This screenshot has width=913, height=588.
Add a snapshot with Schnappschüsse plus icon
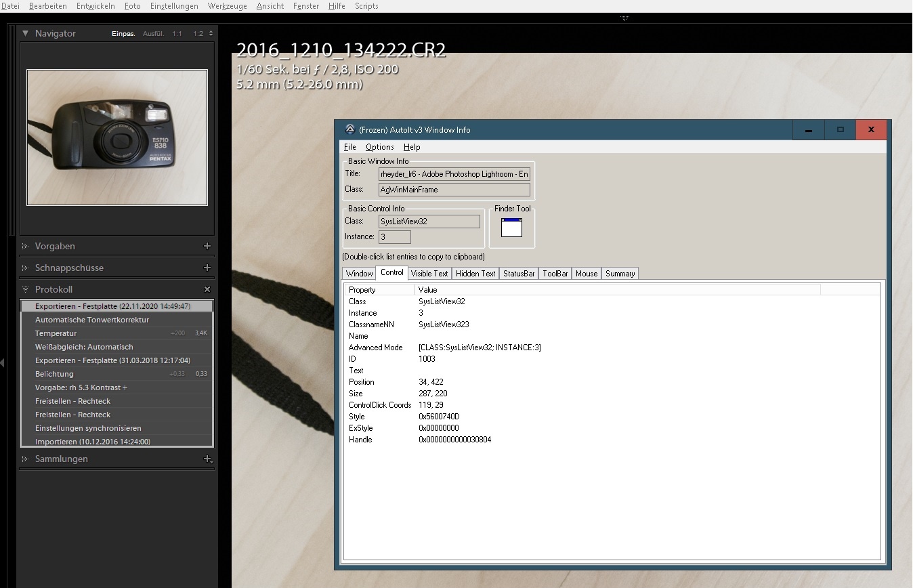[207, 268]
